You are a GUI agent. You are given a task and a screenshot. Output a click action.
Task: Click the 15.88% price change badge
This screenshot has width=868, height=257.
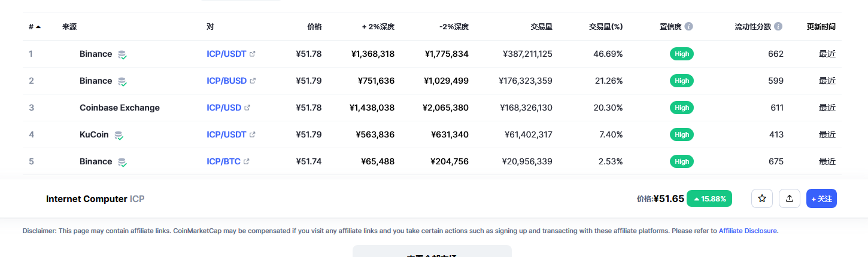710,198
